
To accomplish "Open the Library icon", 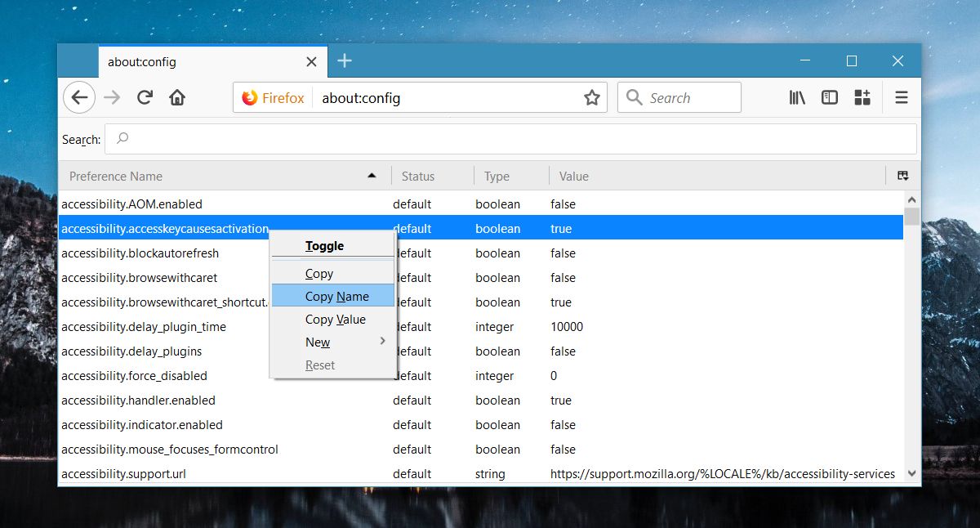I will (x=797, y=98).
